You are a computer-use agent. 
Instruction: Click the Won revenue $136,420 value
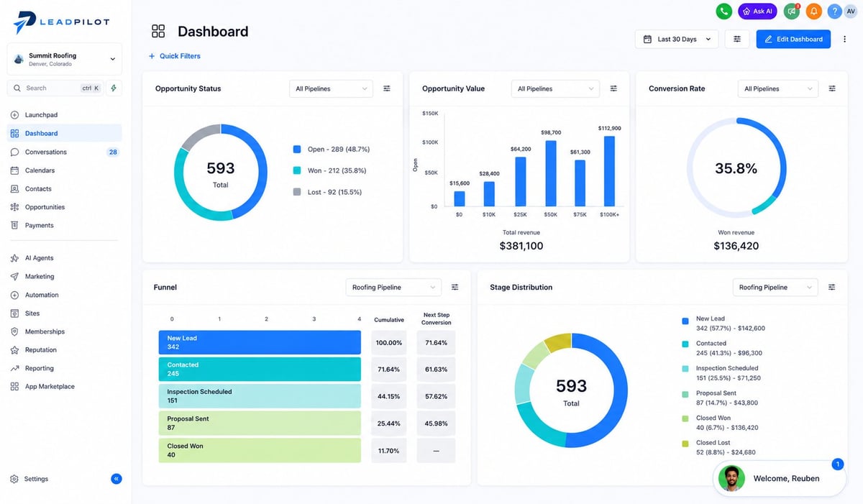tap(736, 246)
